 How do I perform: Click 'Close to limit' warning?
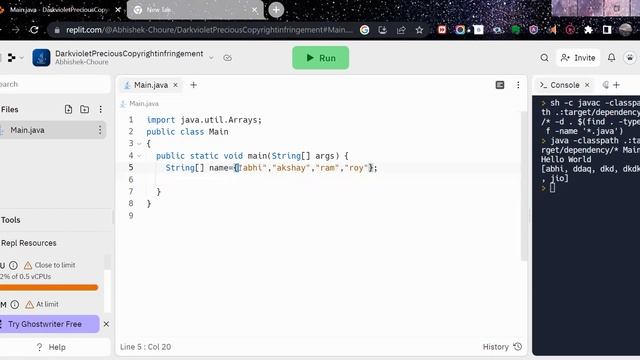[x=49, y=265]
